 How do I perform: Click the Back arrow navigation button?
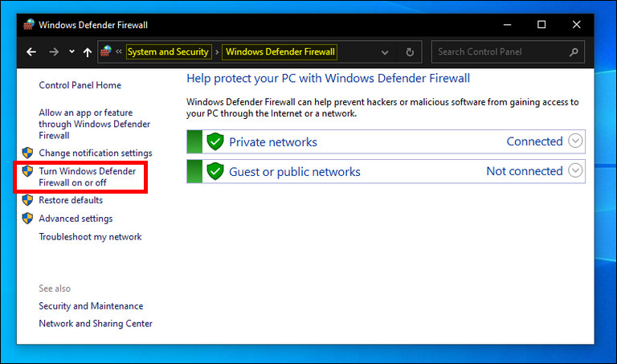tap(31, 52)
